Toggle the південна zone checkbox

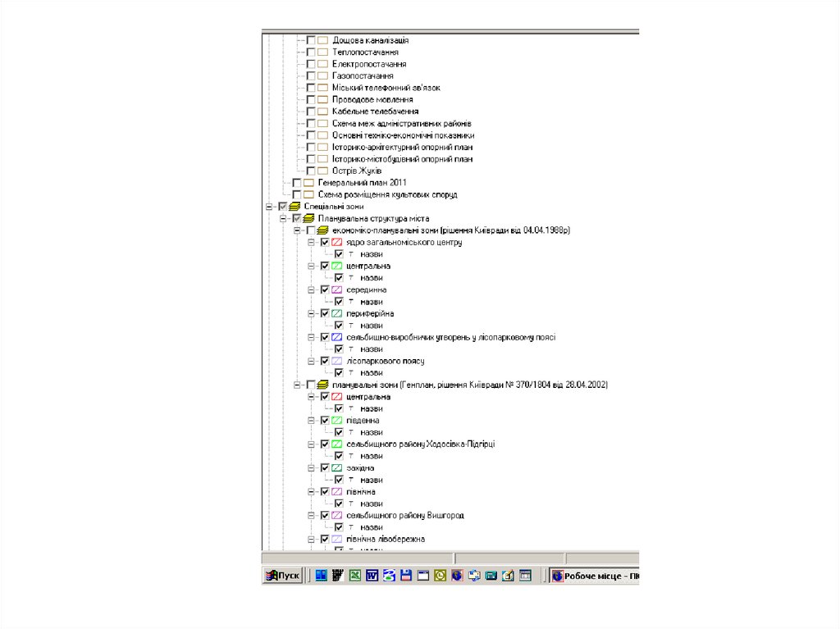pos(325,421)
